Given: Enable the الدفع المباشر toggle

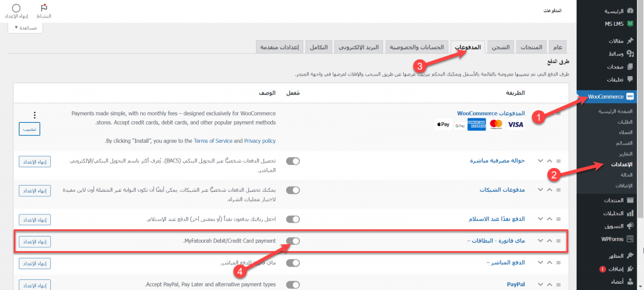Looking at the screenshot, I should click(x=293, y=262).
